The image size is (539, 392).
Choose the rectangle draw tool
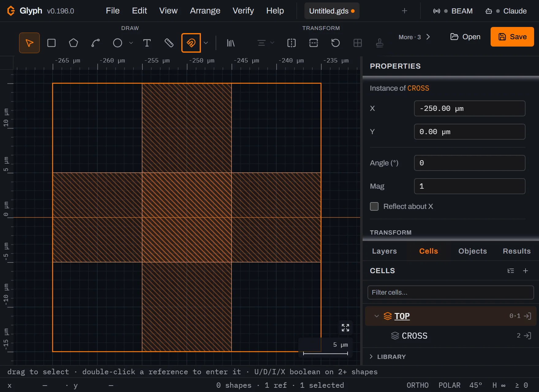coord(51,43)
